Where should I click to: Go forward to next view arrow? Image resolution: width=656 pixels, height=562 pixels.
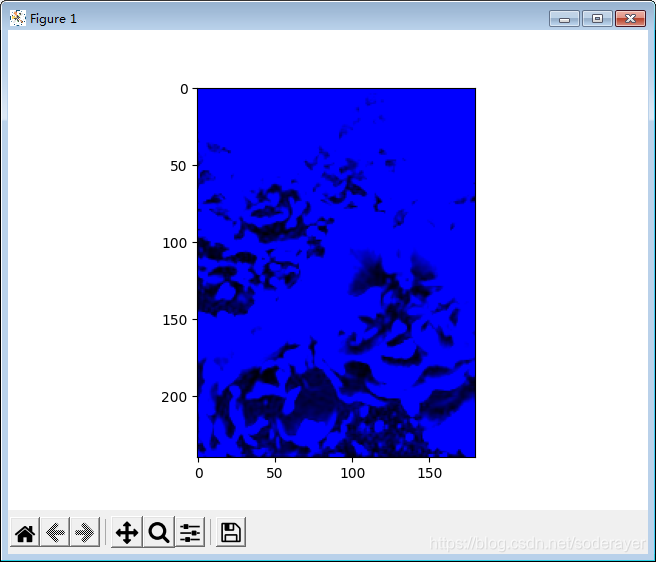pyautogui.click(x=85, y=532)
